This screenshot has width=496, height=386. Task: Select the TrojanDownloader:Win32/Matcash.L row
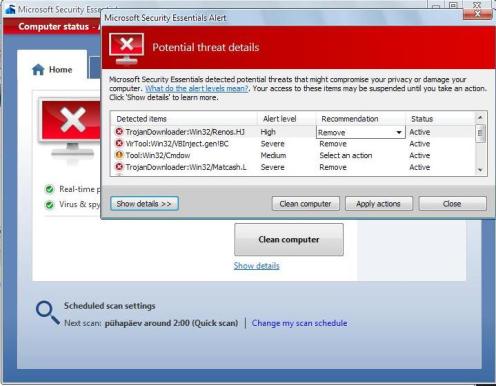293,167
